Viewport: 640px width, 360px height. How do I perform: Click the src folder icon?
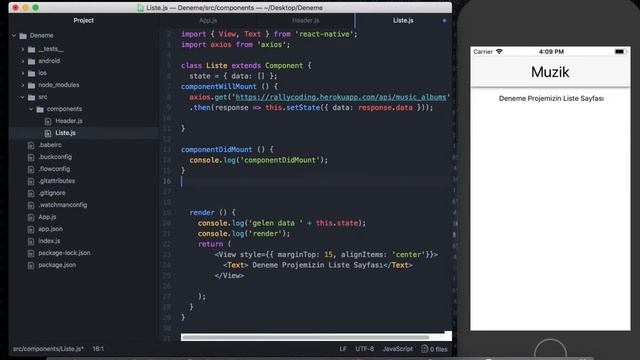tap(31, 98)
